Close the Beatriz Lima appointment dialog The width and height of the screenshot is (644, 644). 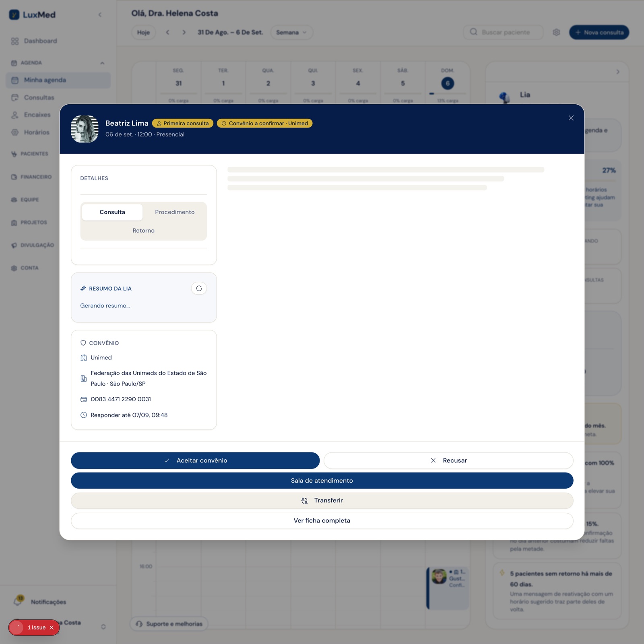(x=571, y=118)
